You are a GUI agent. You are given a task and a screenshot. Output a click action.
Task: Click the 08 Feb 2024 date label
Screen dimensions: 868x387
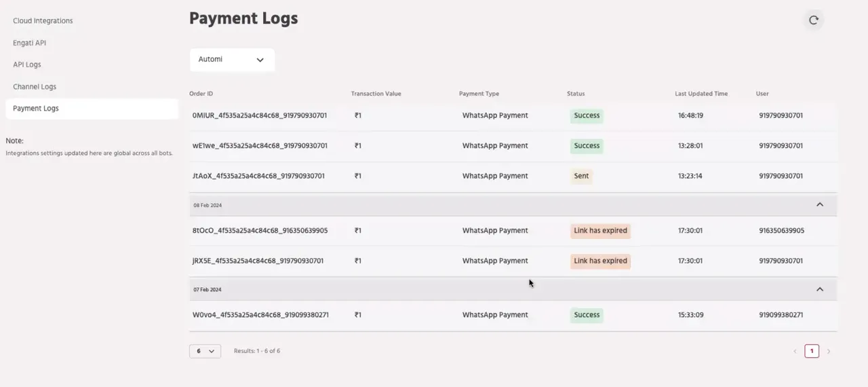click(x=208, y=205)
